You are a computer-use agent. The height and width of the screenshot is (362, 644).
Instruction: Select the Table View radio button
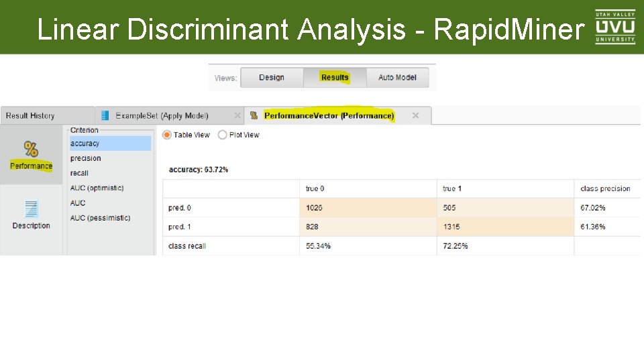point(167,135)
